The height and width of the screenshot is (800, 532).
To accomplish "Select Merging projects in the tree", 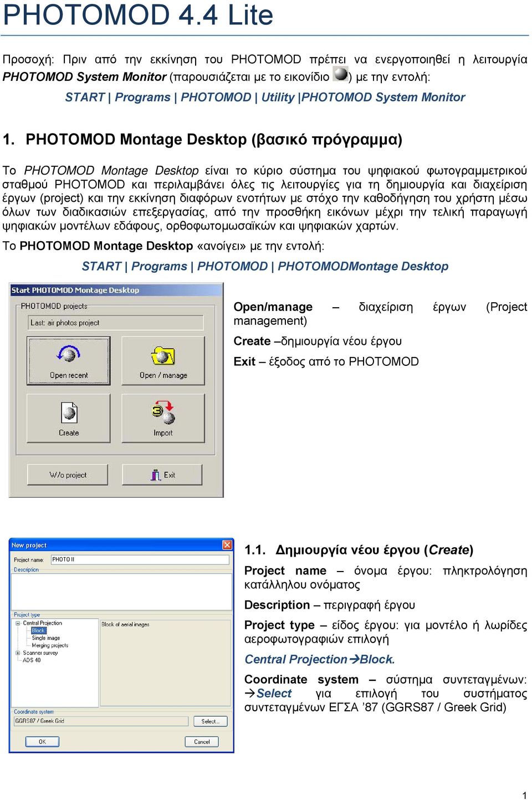I will coord(50,645).
